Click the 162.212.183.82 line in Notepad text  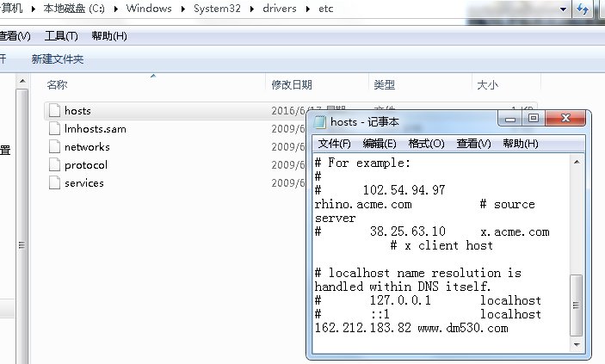click(411, 328)
